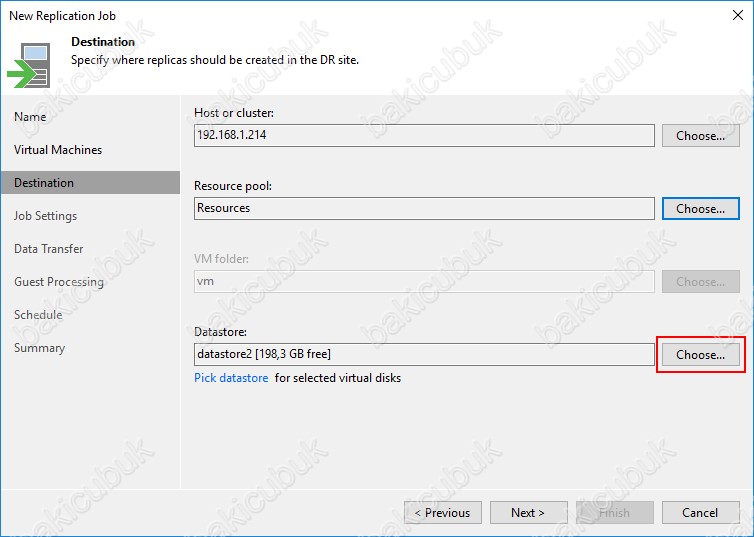The height and width of the screenshot is (537, 754).
Task: Click the Choose button for Datastore
Action: (x=701, y=355)
